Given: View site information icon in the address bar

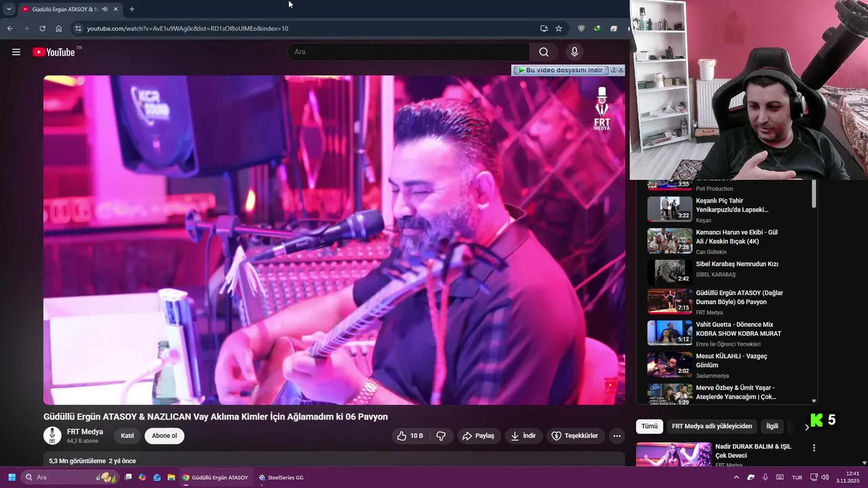Looking at the screenshot, I should click(78, 28).
